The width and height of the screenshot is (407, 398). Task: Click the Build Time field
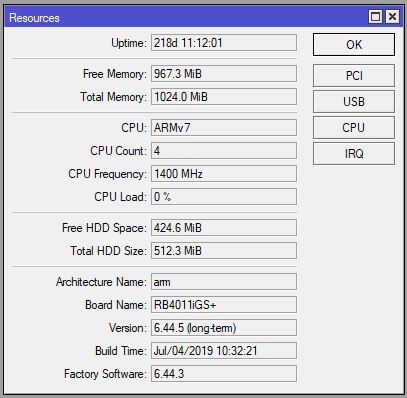point(224,351)
